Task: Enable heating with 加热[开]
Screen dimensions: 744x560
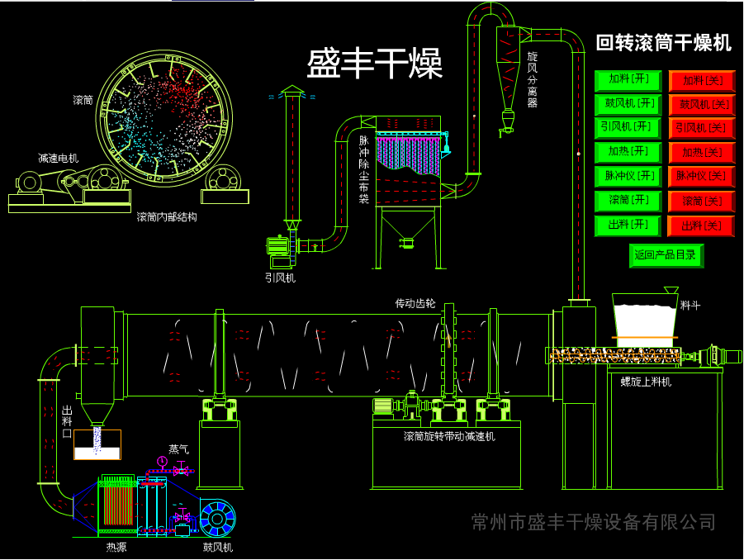Action: click(628, 152)
